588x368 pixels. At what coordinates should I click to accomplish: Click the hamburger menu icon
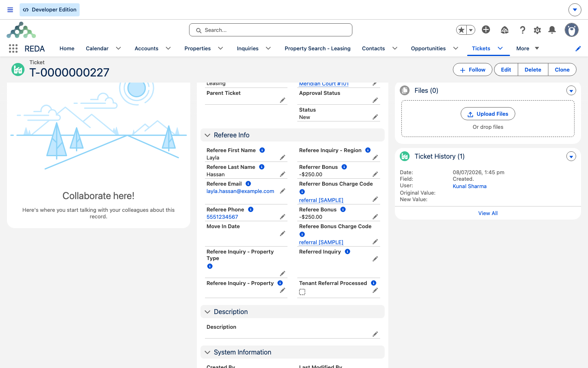[x=10, y=10]
